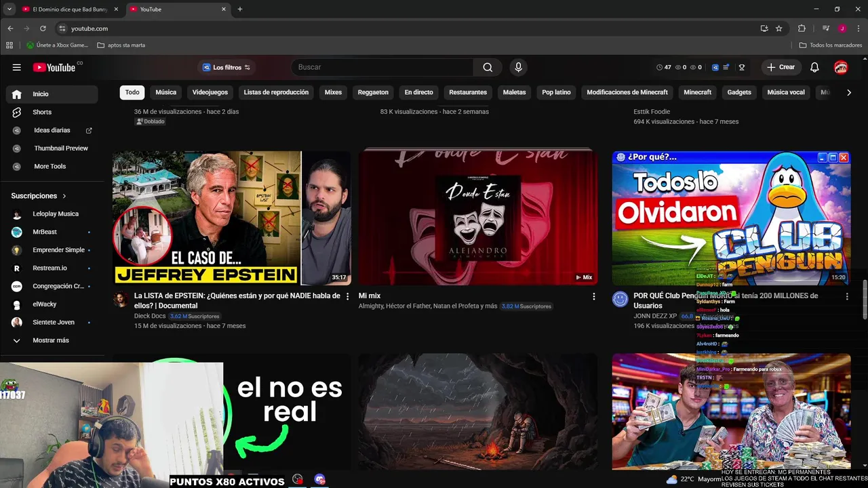The height and width of the screenshot is (488, 868).
Task: Select the Videojuegos filter chip
Action: click(x=210, y=92)
